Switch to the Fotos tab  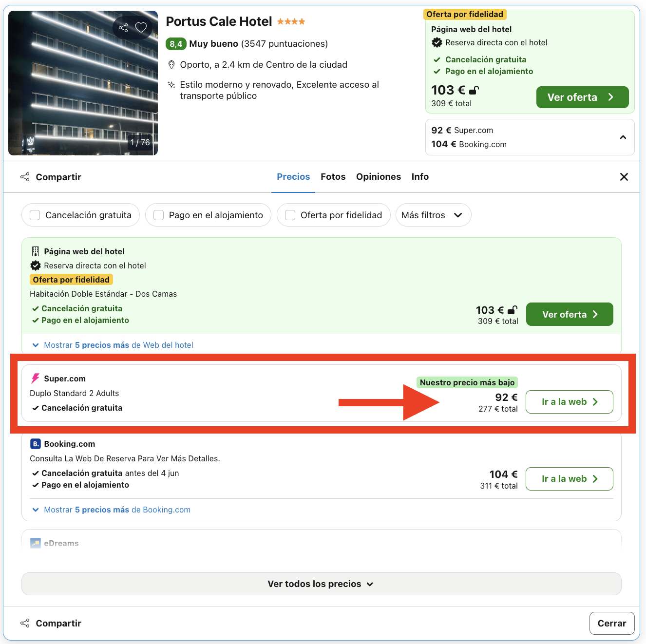[x=333, y=176]
